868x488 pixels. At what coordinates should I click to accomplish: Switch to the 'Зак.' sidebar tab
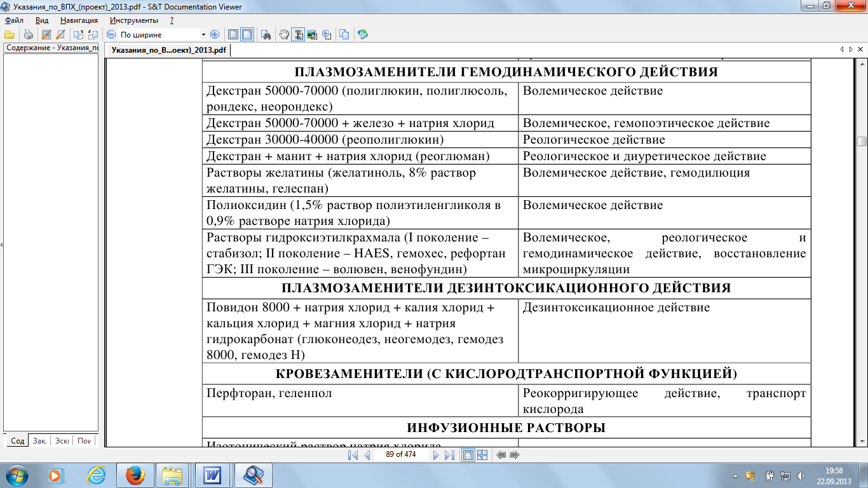(40, 440)
